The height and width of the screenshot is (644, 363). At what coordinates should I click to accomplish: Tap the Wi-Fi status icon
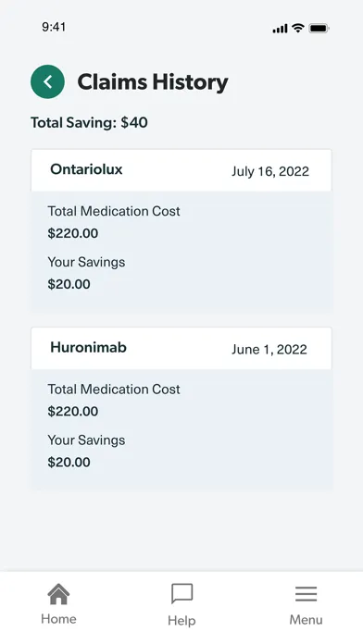tap(297, 28)
